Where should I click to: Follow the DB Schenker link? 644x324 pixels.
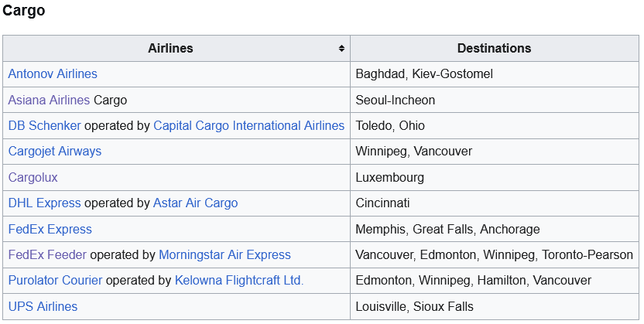44,125
